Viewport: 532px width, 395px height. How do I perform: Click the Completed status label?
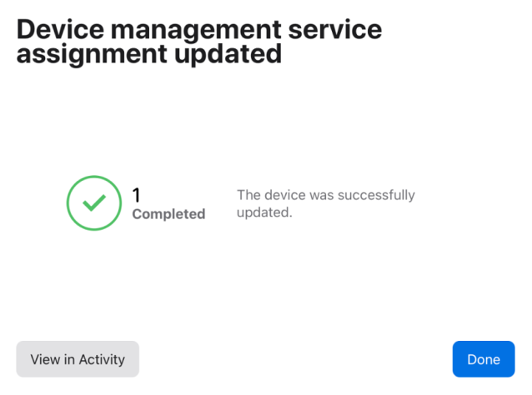coord(168,214)
